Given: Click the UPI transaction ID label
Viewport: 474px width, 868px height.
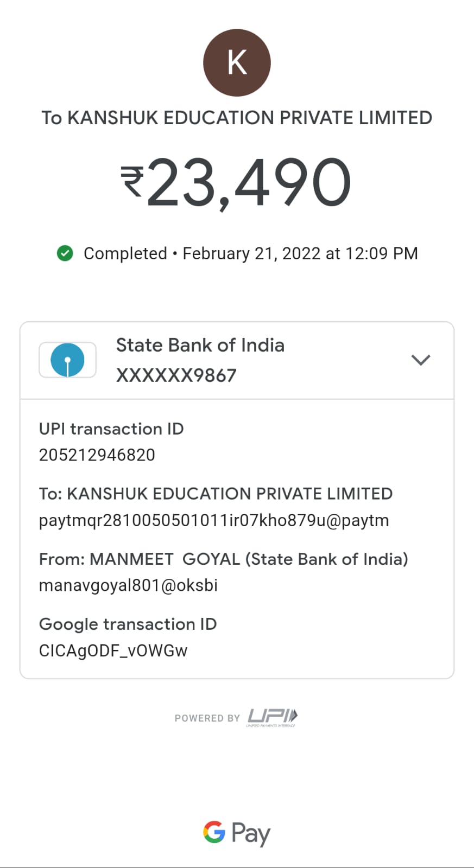Looking at the screenshot, I should click(111, 429).
